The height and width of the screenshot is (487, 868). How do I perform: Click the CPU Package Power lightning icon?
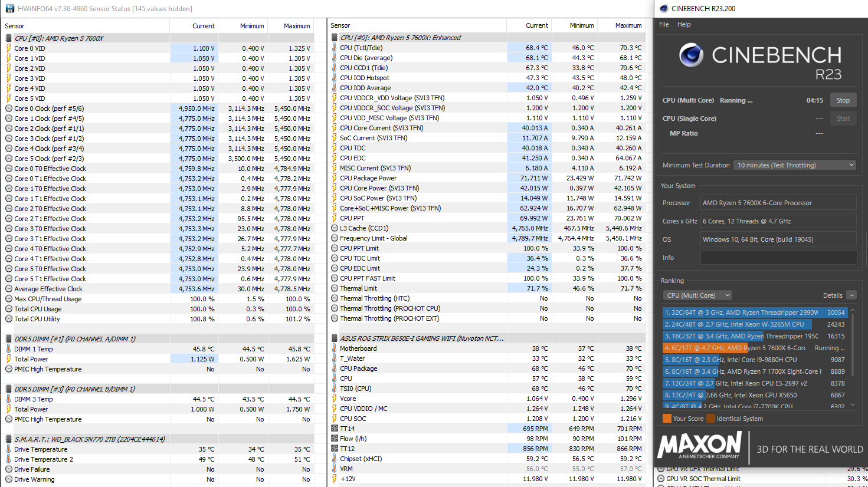point(335,178)
